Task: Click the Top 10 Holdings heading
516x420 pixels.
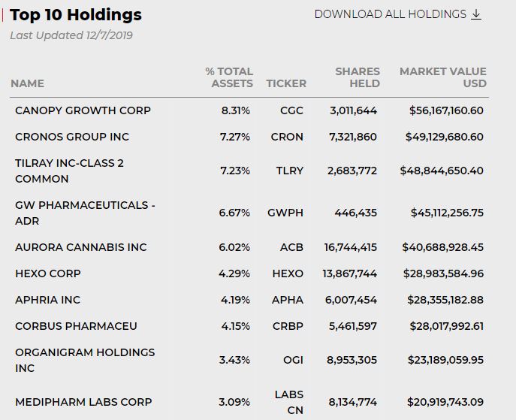Action: point(75,15)
